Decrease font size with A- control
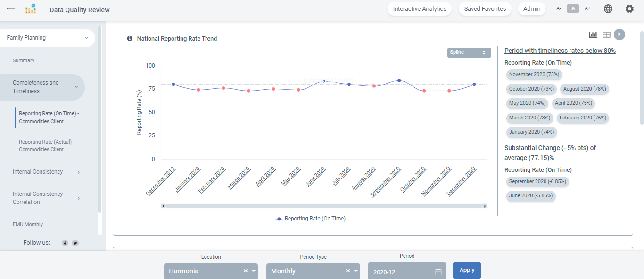The image size is (644, 279). [559, 8]
